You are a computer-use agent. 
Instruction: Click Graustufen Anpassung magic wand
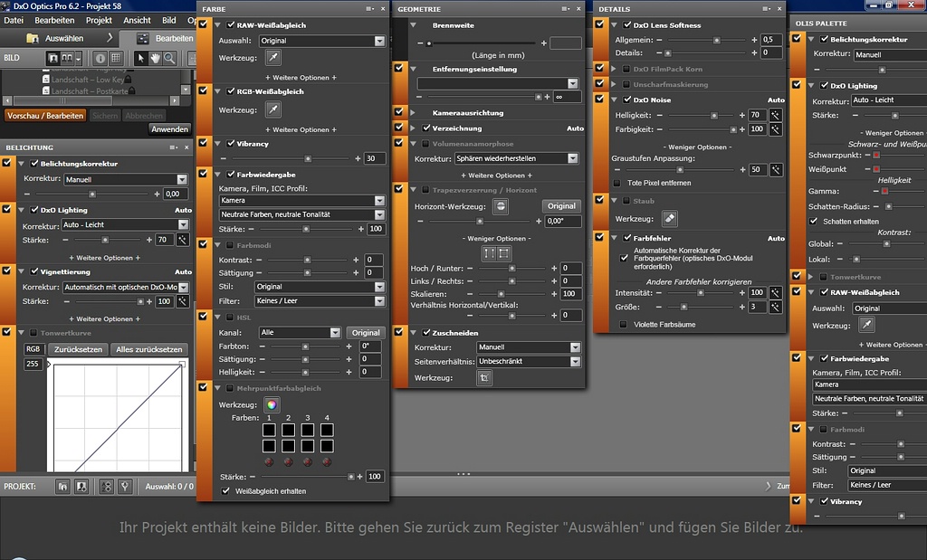775,169
